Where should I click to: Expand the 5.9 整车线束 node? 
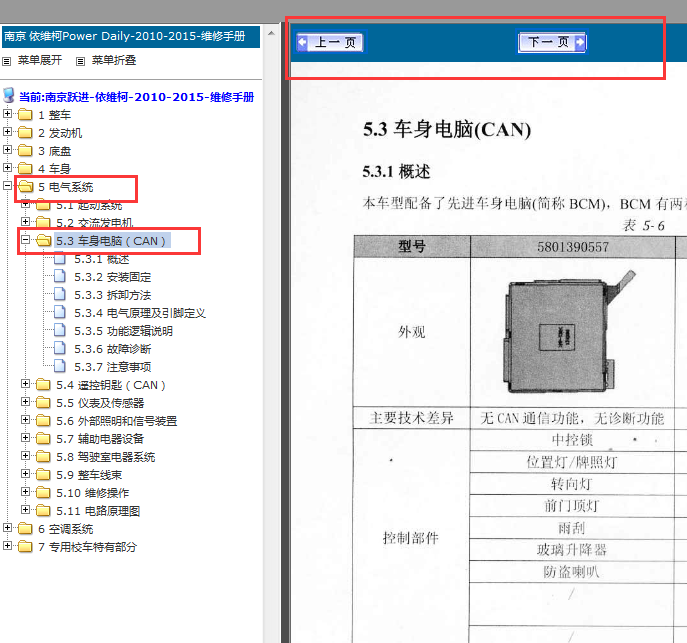coord(25,473)
